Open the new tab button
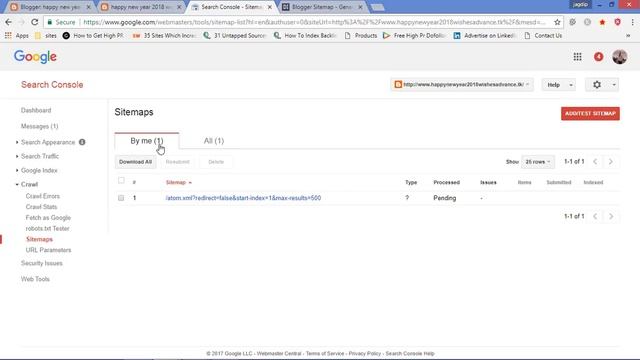This screenshot has height=360, width=640. (377, 7)
